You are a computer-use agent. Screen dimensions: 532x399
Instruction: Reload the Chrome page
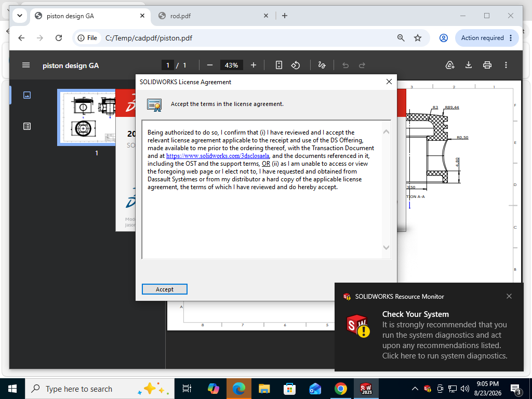point(59,38)
